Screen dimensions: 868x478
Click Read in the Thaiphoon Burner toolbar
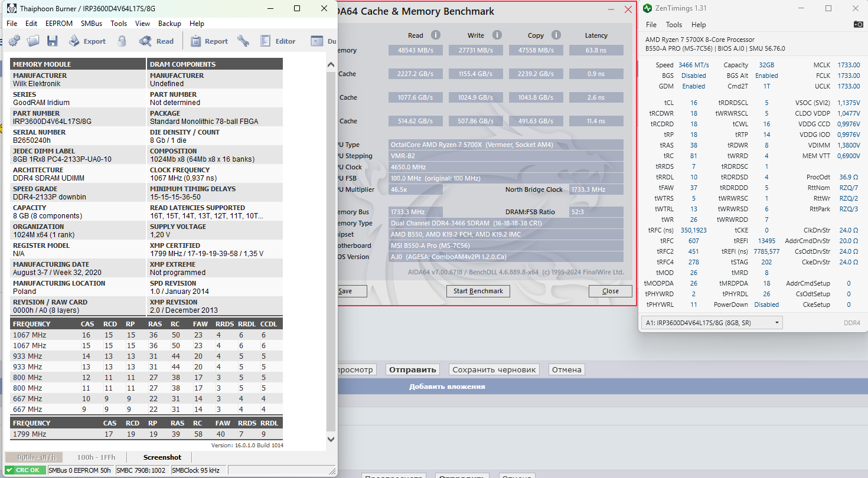click(x=156, y=41)
